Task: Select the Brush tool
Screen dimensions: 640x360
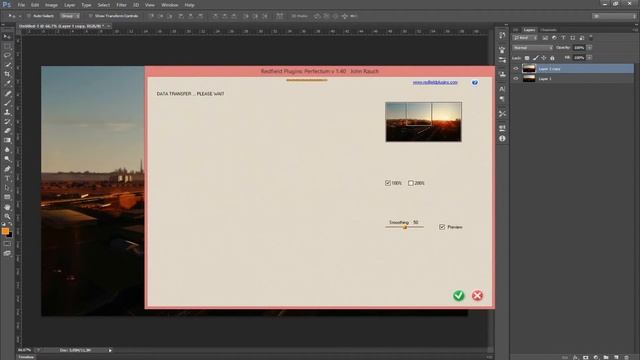Action: (x=7, y=102)
